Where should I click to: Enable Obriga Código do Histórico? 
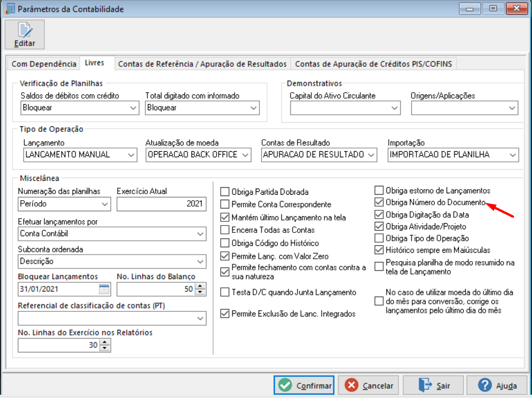225,243
